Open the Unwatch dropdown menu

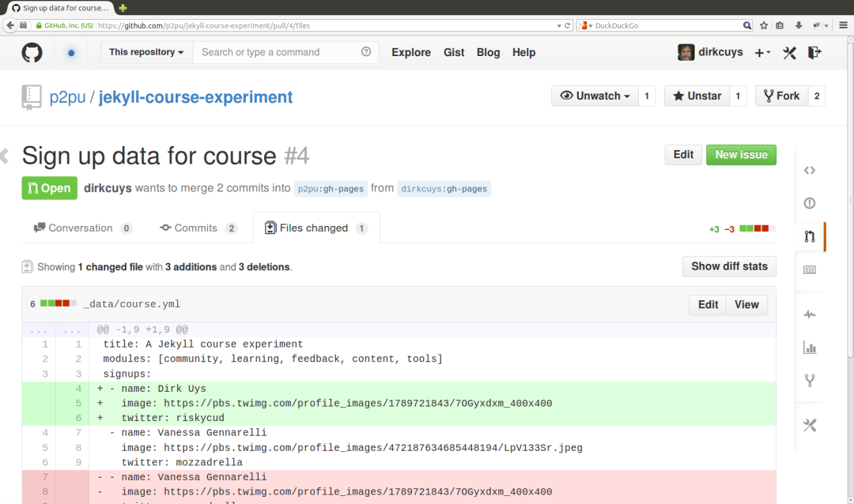(595, 96)
